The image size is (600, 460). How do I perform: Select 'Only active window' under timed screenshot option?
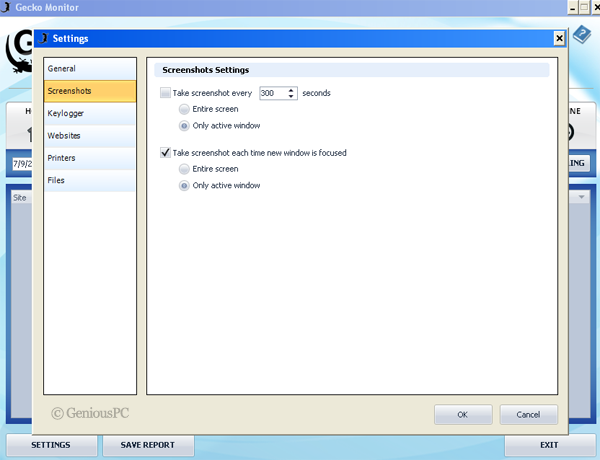(x=184, y=126)
